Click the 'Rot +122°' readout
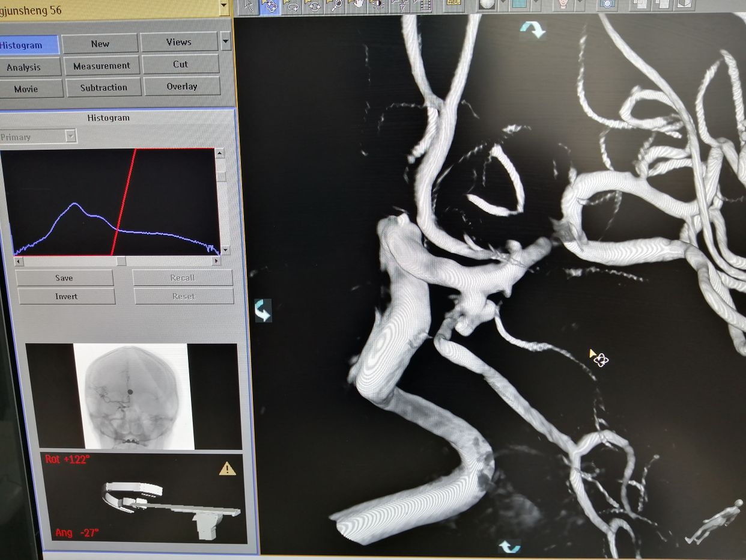Image resolution: width=746 pixels, height=560 pixels. [x=67, y=460]
